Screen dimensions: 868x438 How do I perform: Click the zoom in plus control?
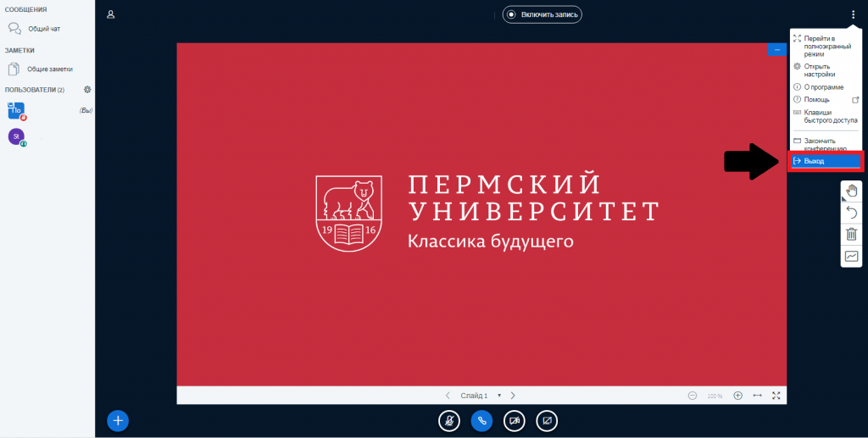(x=737, y=396)
